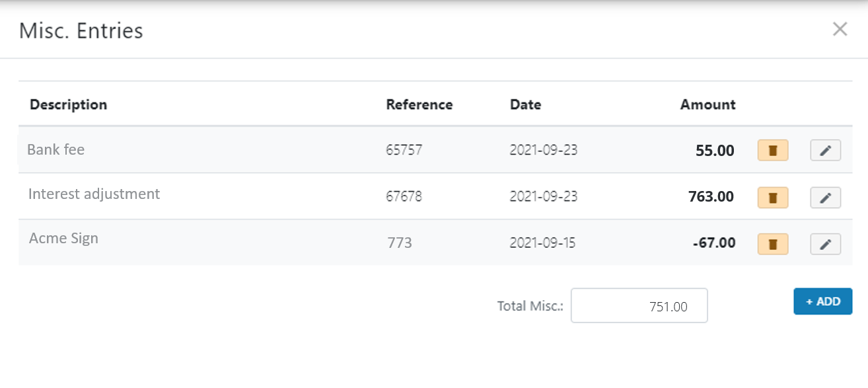868x388 pixels.
Task: Click the date 2021-09-15
Action: click(543, 243)
